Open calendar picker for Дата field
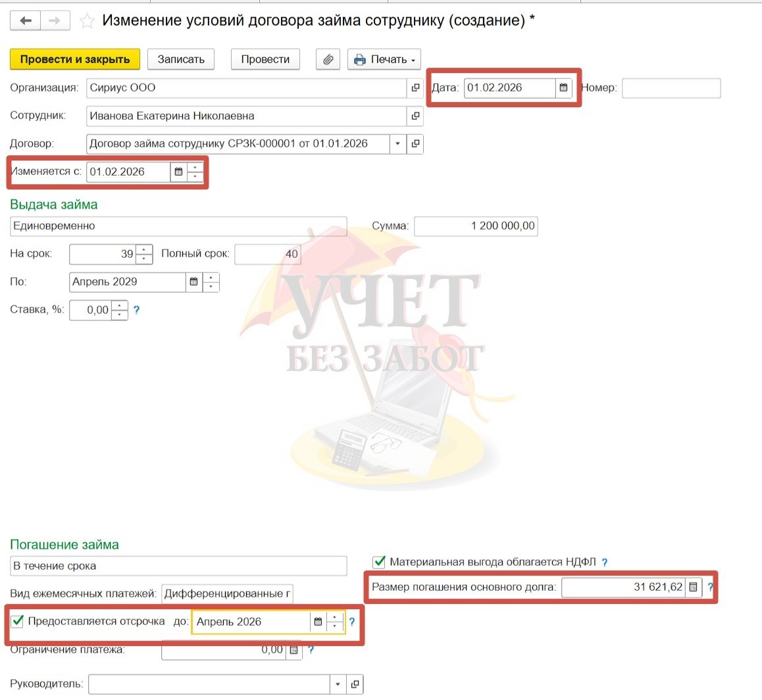Viewport: 762px width, 700px height. pyautogui.click(x=563, y=87)
